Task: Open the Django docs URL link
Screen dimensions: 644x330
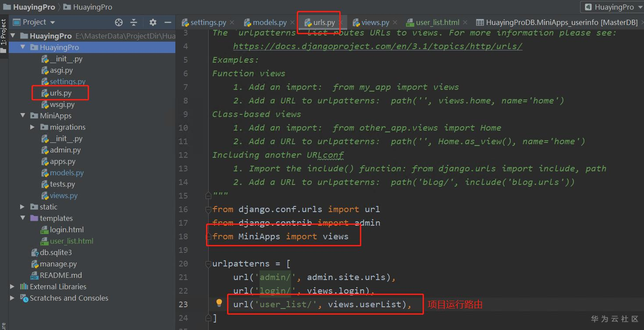Action: pos(377,46)
